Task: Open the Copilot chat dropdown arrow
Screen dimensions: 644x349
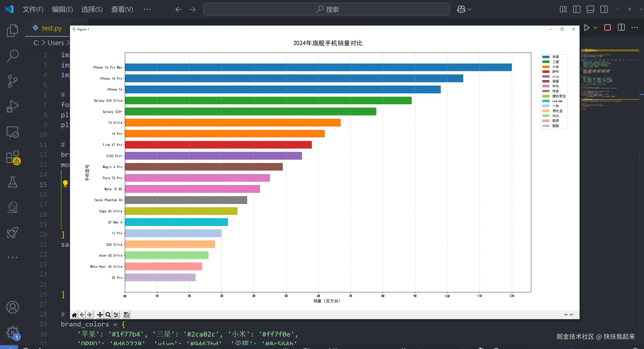Action: point(470,9)
